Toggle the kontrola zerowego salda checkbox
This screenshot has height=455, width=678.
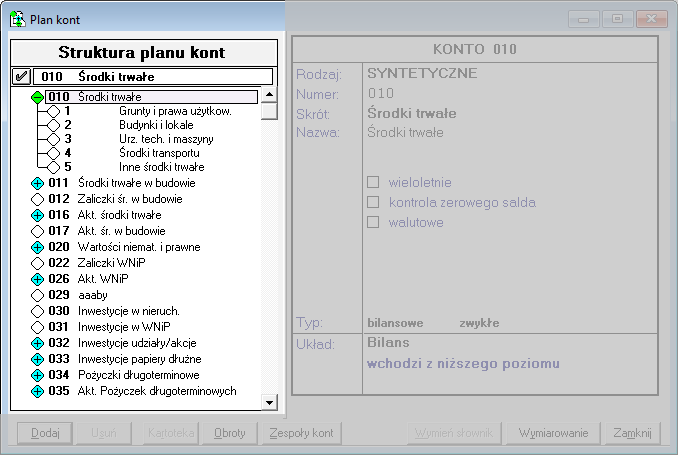click(374, 202)
